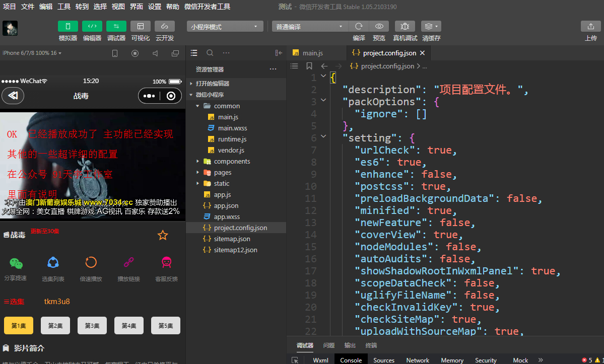Expand the pages folder
Viewport: 604px width, 364px height.
(x=236, y=172)
